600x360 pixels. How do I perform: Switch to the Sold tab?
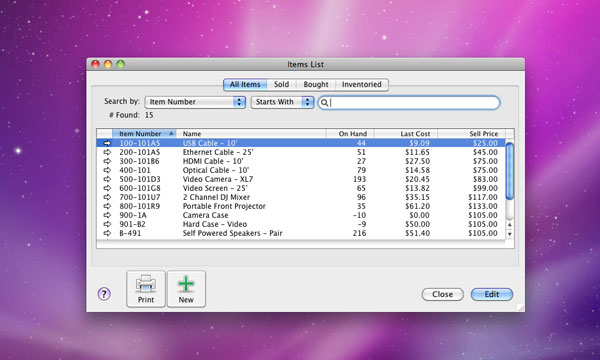281,85
